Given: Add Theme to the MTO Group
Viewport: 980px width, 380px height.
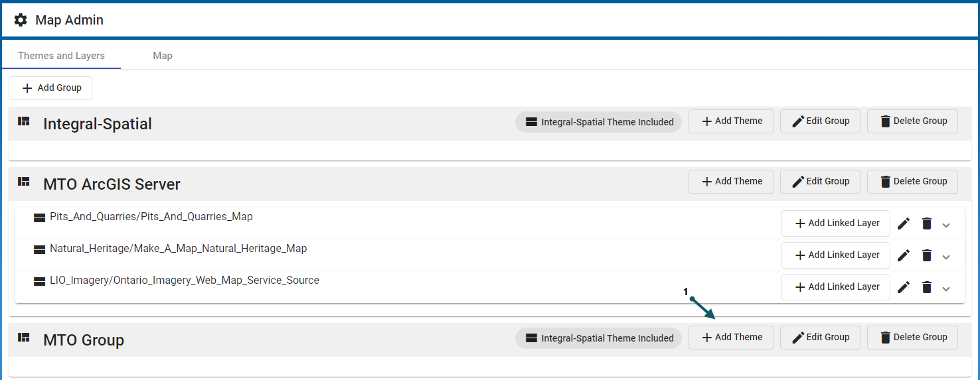Looking at the screenshot, I should point(731,338).
